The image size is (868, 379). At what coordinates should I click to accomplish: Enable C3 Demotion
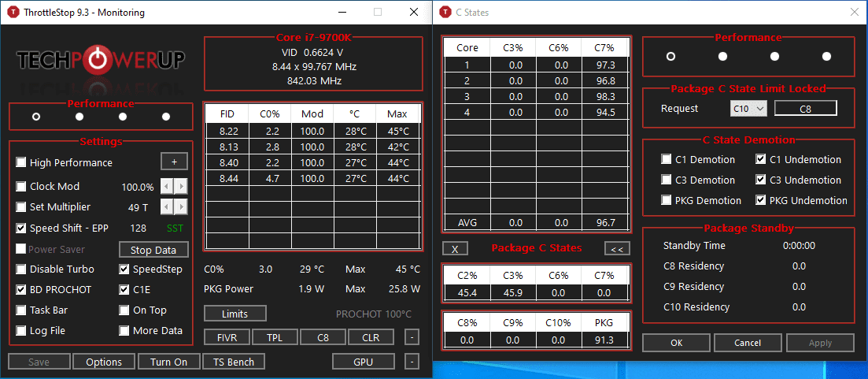click(667, 180)
